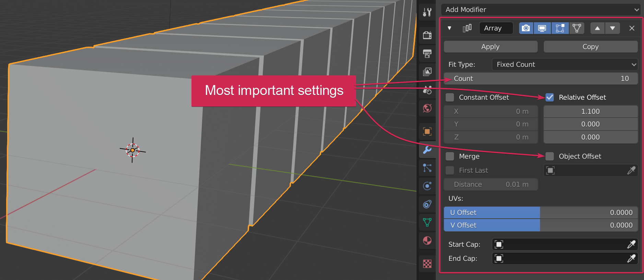
Task: Open the Particles properties tab icon
Action: (x=427, y=168)
